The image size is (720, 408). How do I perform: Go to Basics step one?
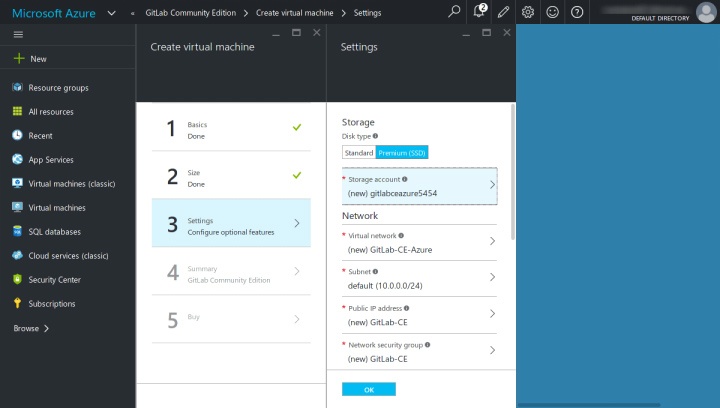click(231, 128)
